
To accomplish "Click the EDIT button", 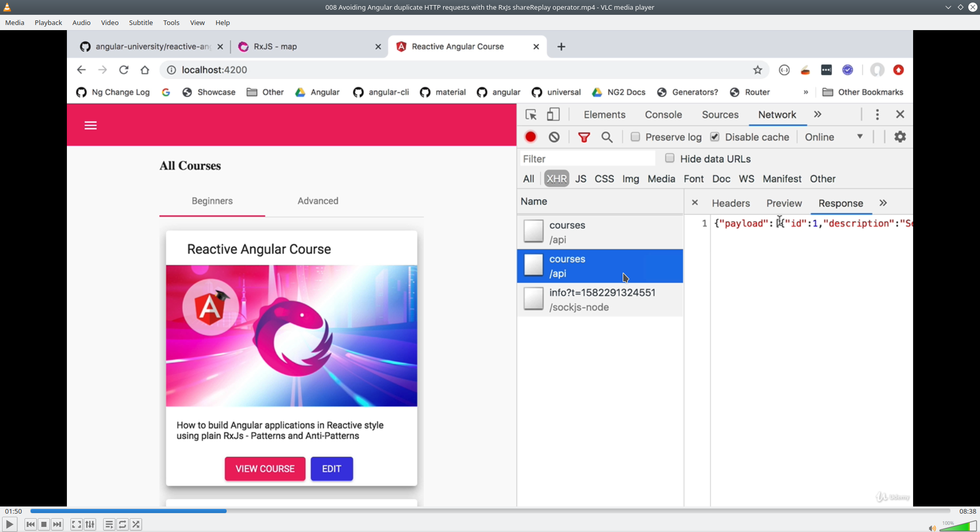I will (x=332, y=469).
